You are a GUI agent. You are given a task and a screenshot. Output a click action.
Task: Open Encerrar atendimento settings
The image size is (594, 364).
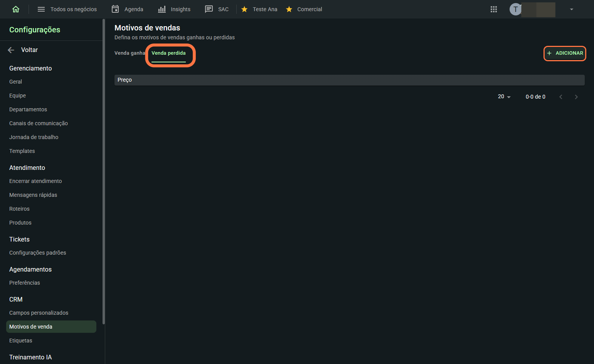[35, 181]
